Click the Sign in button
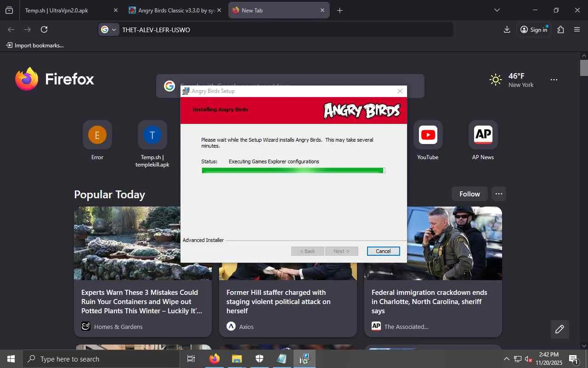This screenshot has height=368, width=588. click(534, 29)
